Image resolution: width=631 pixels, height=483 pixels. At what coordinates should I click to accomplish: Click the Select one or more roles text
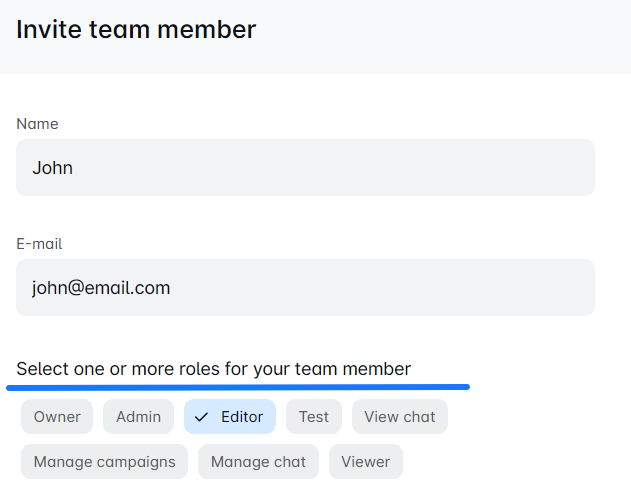point(213,369)
